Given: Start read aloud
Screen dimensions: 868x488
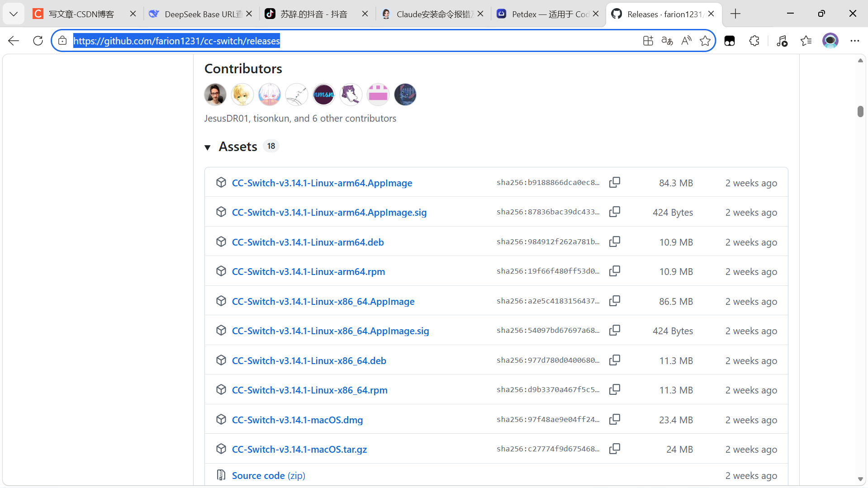Looking at the screenshot, I should 686,41.
